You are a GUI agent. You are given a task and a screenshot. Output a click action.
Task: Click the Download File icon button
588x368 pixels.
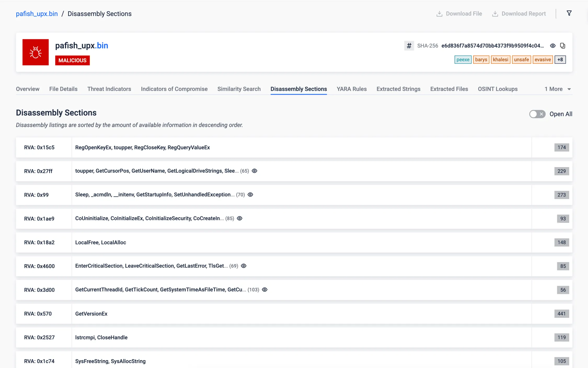(x=439, y=14)
